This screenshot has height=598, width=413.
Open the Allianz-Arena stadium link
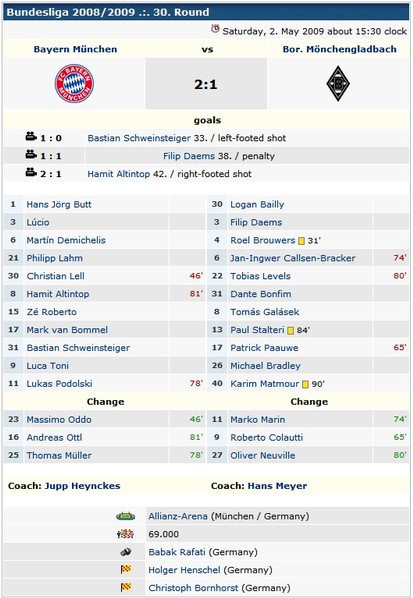(178, 516)
